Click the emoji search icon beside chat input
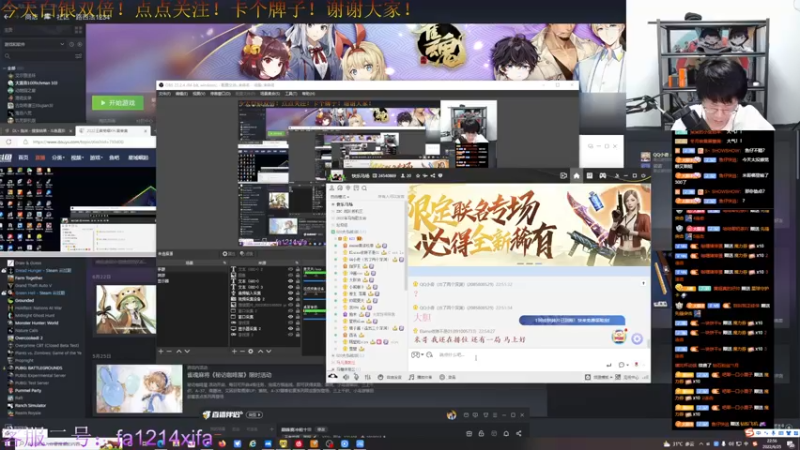The width and height of the screenshot is (800, 450). pyautogui.click(x=430, y=355)
